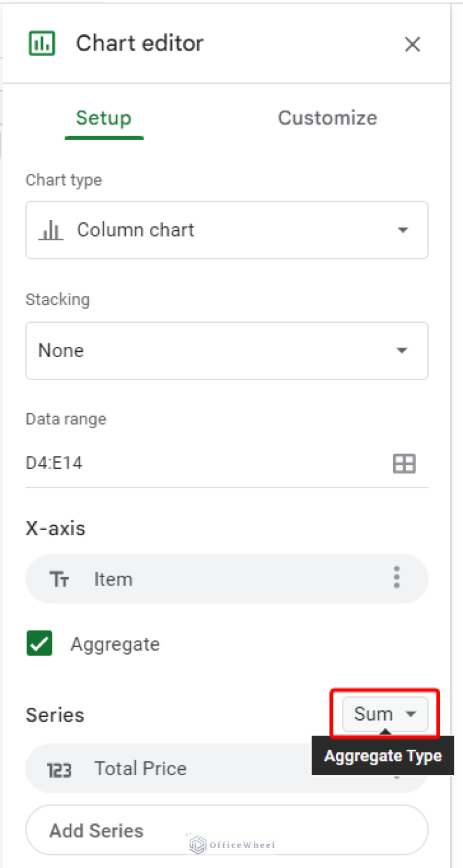Click the Aggregate checkbox label text

click(x=115, y=644)
